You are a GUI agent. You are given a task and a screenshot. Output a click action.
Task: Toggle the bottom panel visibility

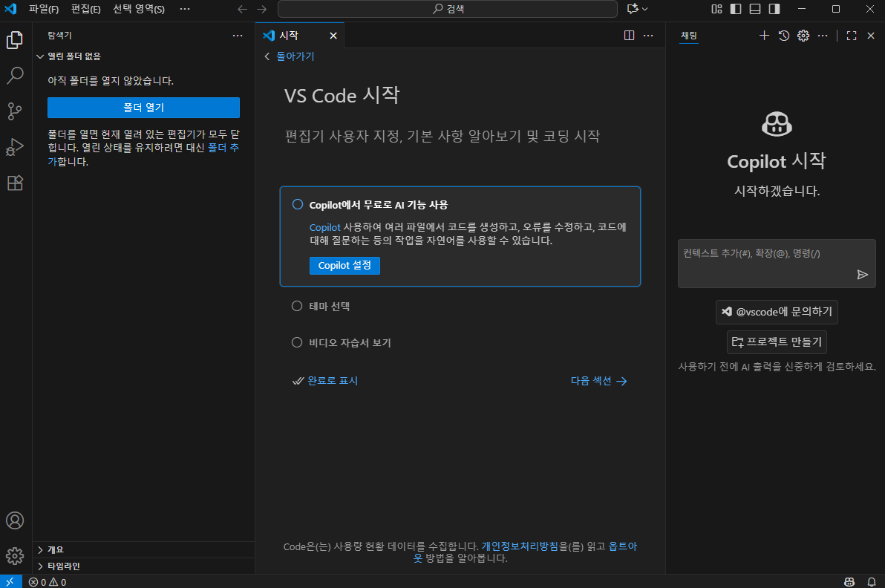tap(755, 9)
